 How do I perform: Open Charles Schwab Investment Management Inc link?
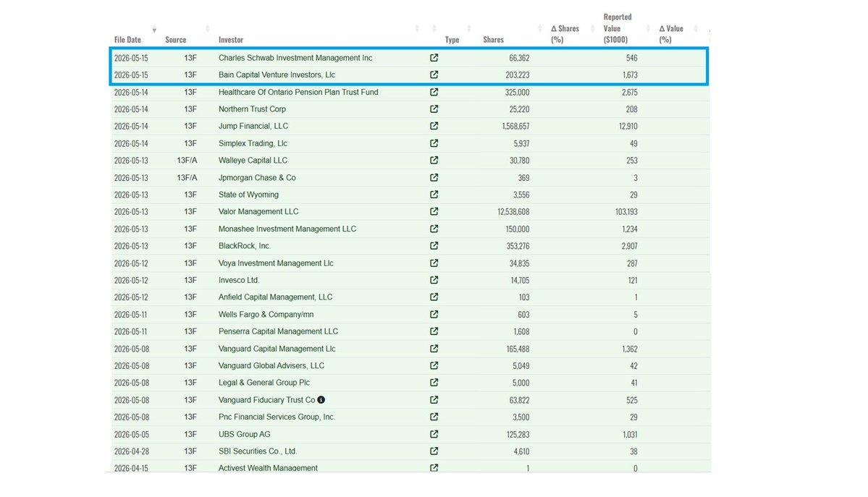(x=295, y=58)
